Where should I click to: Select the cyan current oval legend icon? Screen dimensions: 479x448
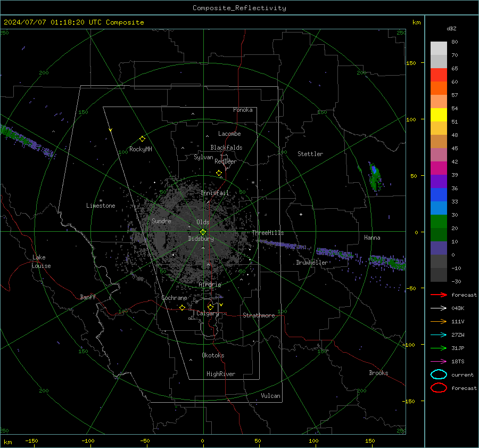pyautogui.click(x=439, y=374)
